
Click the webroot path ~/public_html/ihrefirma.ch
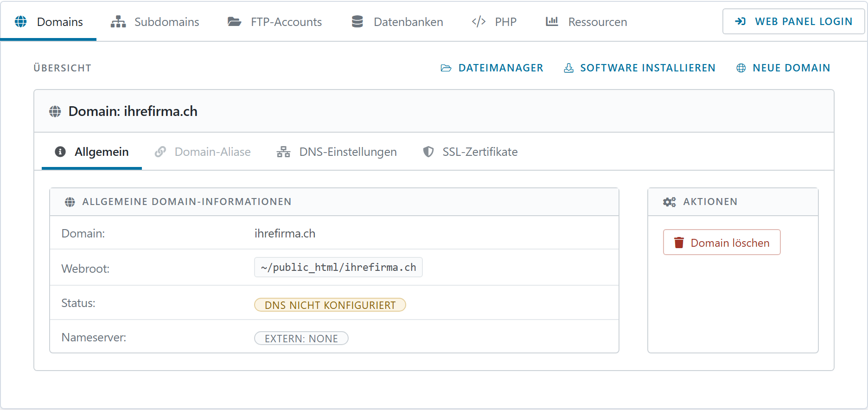click(338, 267)
